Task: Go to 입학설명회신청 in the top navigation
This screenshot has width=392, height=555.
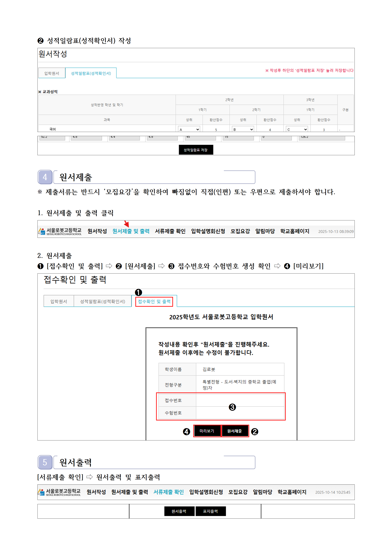Action: 208,231
